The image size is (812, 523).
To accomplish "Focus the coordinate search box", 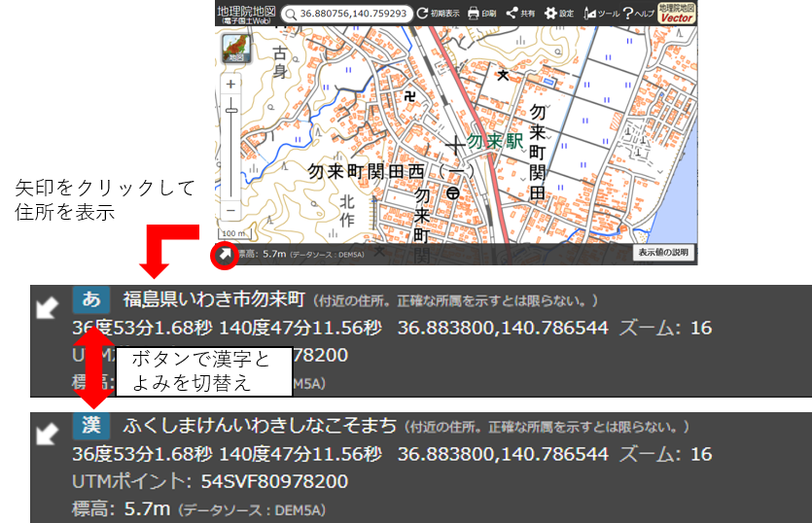I will (x=346, y=14).
